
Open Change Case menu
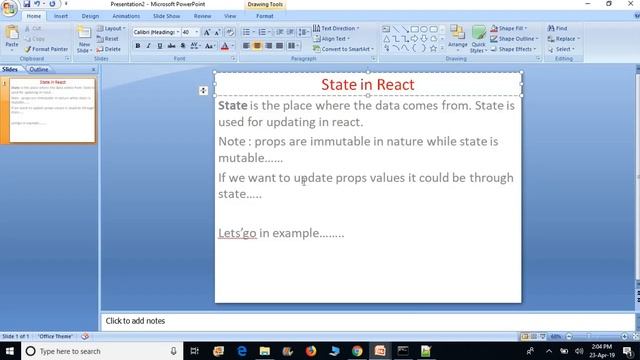point(209,46)
